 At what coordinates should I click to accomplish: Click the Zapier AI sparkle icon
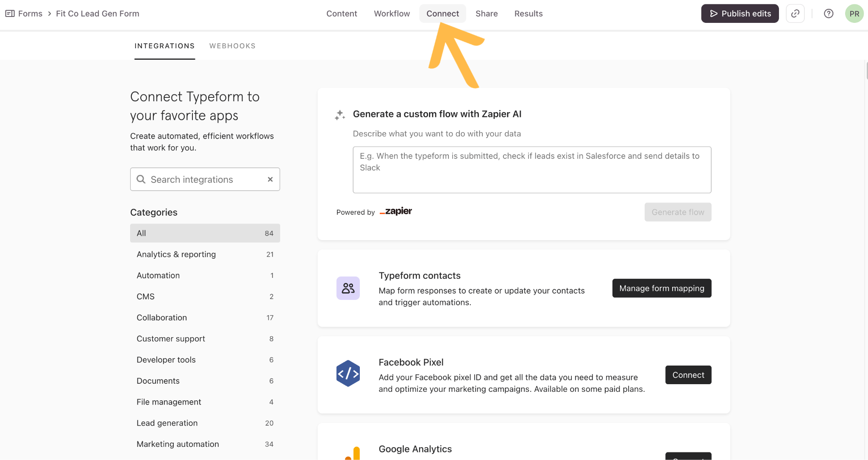tap(340, 115)
